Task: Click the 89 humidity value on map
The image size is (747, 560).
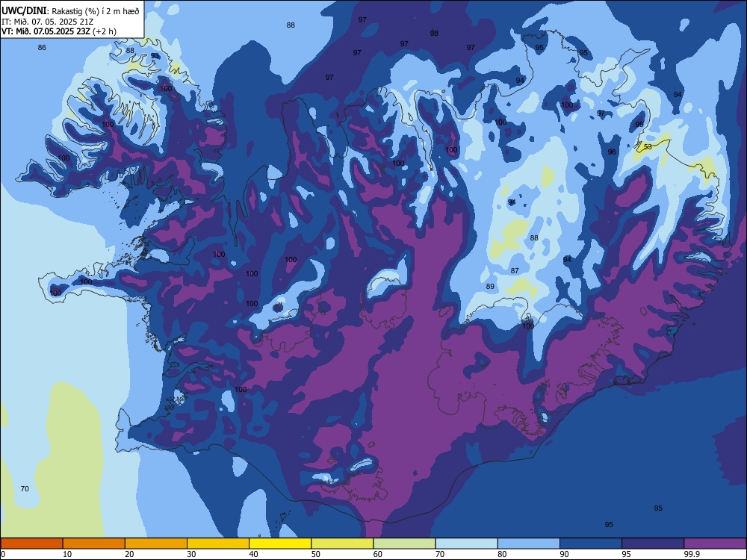Action: (x=490, y=287)
